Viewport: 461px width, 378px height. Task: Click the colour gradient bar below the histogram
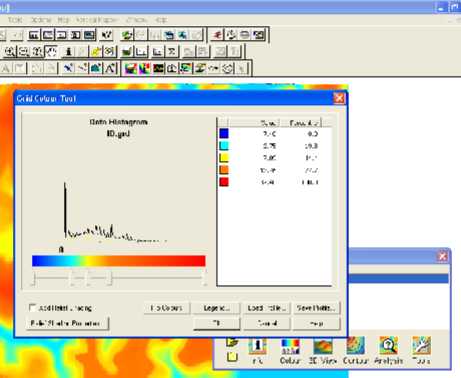pyautogui.click(x=119, y=261)
